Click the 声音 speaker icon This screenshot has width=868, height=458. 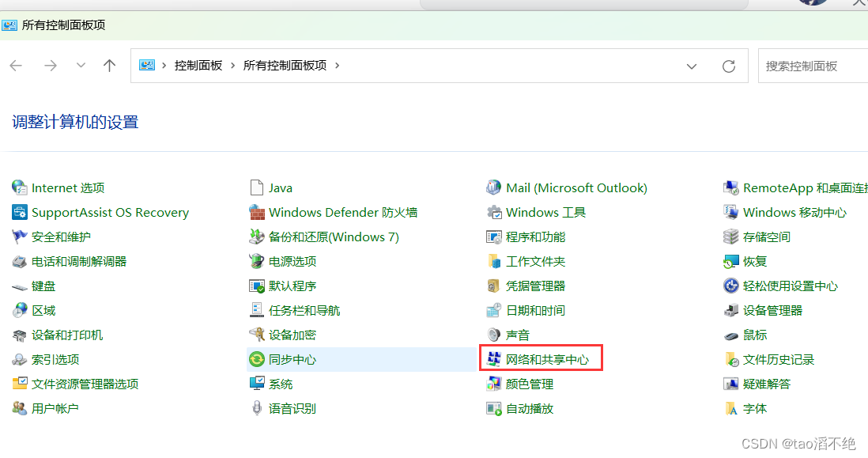coord(493,335)
